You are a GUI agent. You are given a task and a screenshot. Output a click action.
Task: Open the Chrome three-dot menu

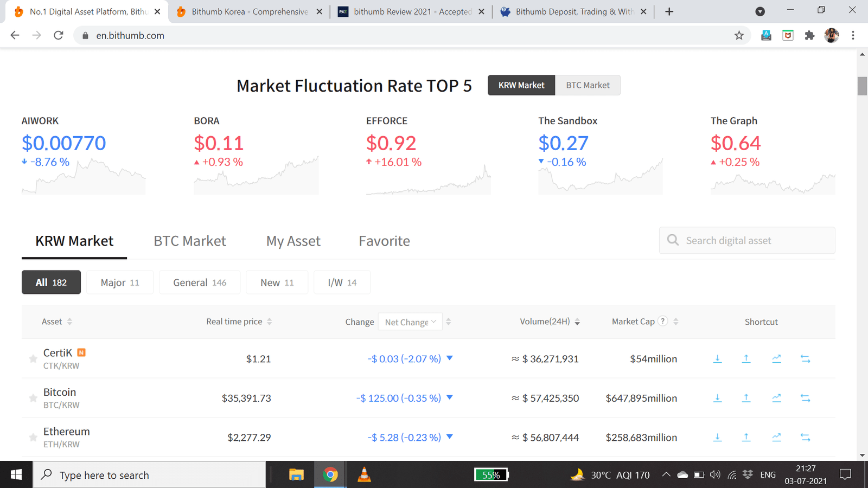pyautogui.click(x=853, y=35)
